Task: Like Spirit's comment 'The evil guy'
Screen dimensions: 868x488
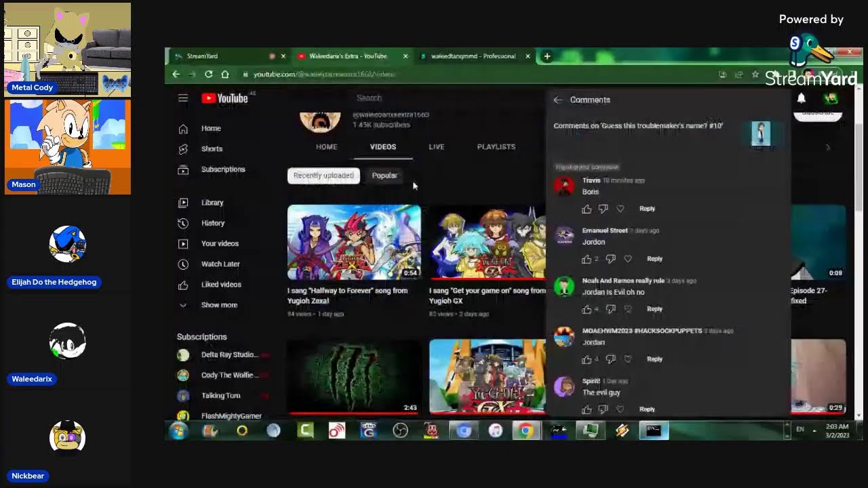Action: (x=587, y=409)
